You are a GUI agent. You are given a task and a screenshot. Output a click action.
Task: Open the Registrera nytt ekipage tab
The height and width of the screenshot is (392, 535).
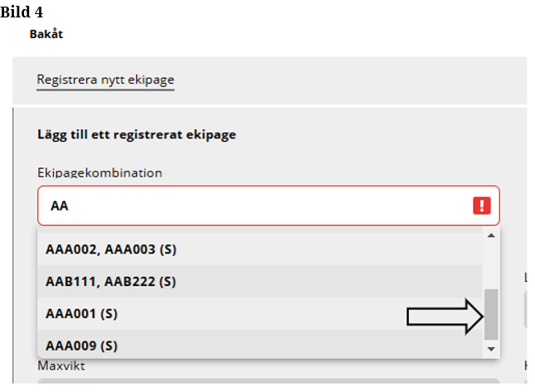coord(105,80)
